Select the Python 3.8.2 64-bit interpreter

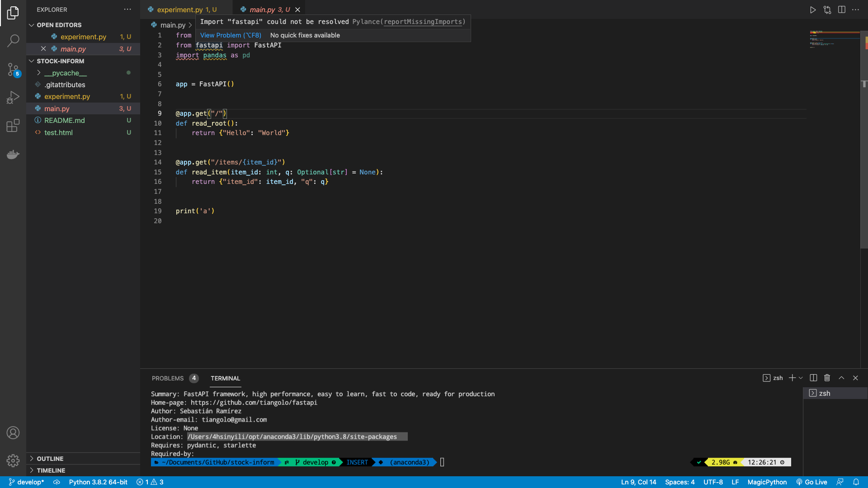tap(98, 482)
